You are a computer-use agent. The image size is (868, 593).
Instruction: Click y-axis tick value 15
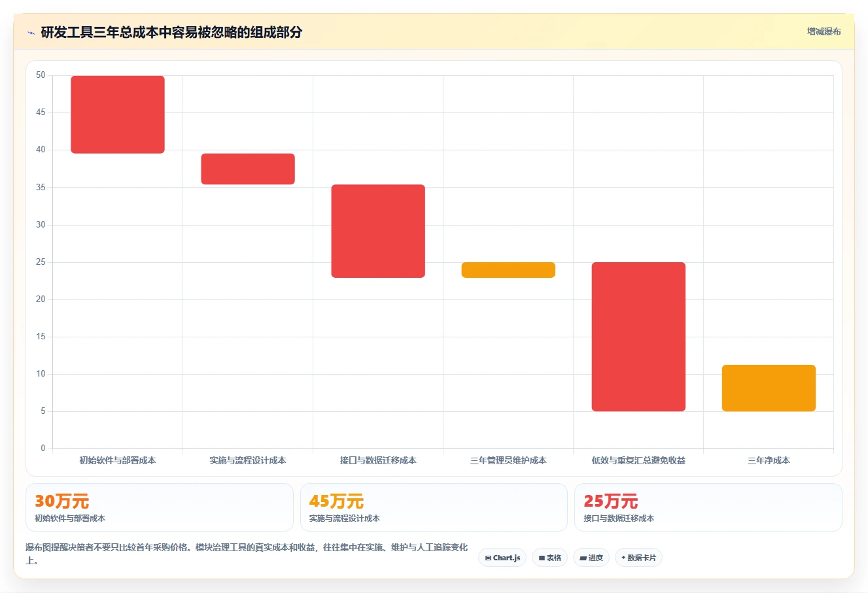41,337
